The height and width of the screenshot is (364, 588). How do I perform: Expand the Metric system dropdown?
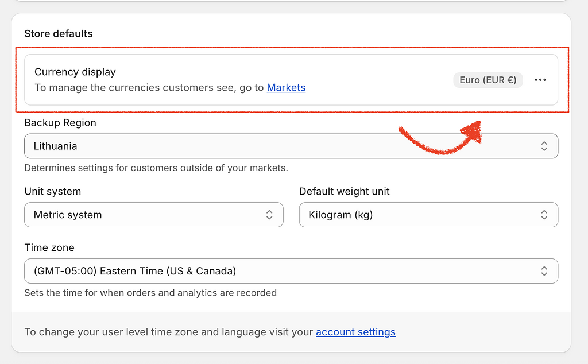pyautogui.click(x=144, y=215)
